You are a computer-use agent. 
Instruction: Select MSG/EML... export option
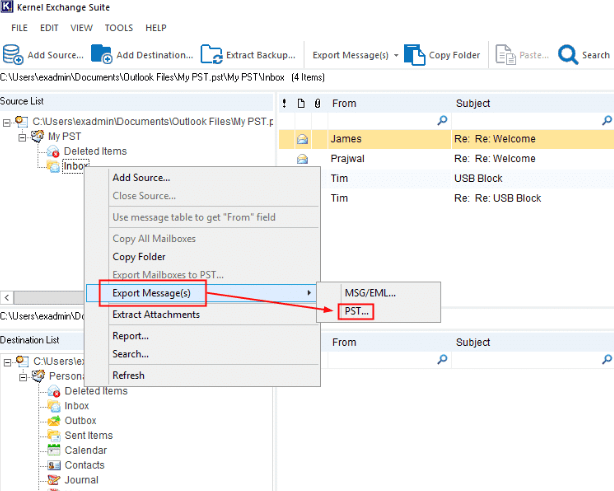(369, 293)
